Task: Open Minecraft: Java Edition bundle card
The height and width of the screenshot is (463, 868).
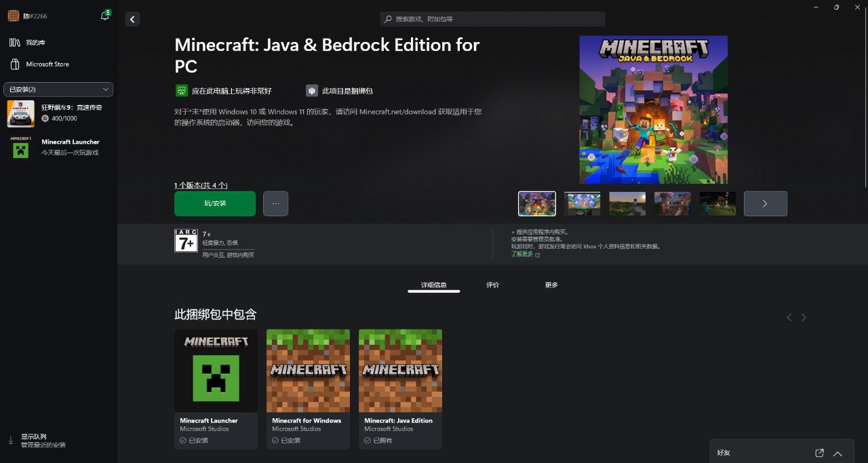Action: coord(400,388)
